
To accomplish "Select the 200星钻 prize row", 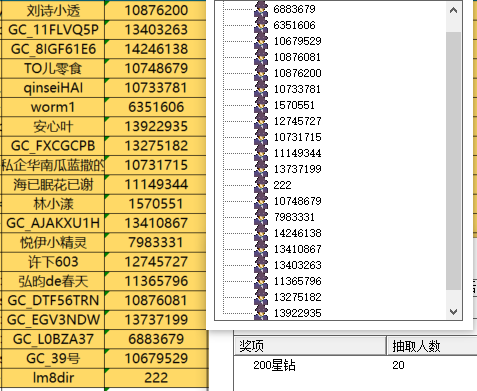I will (x=355, y=365).
